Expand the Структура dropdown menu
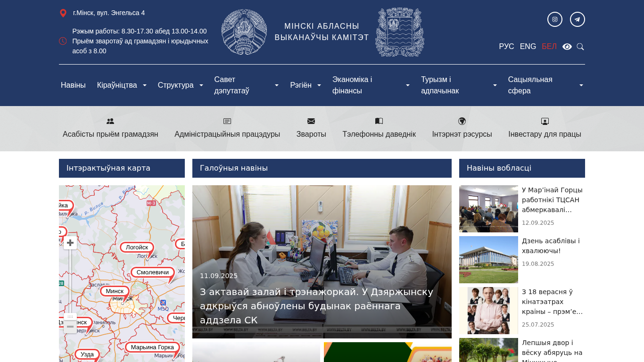 pyautogui.click(x=181, y=85)
